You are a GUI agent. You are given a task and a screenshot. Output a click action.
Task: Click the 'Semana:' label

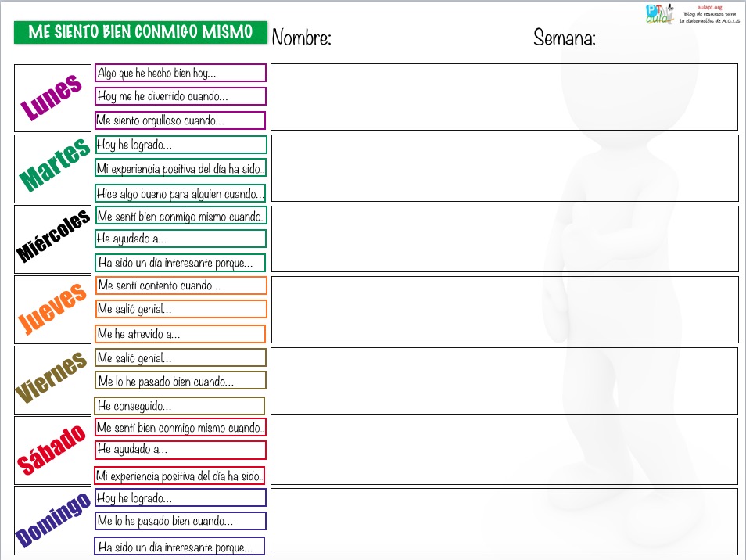tap(565, 37)
